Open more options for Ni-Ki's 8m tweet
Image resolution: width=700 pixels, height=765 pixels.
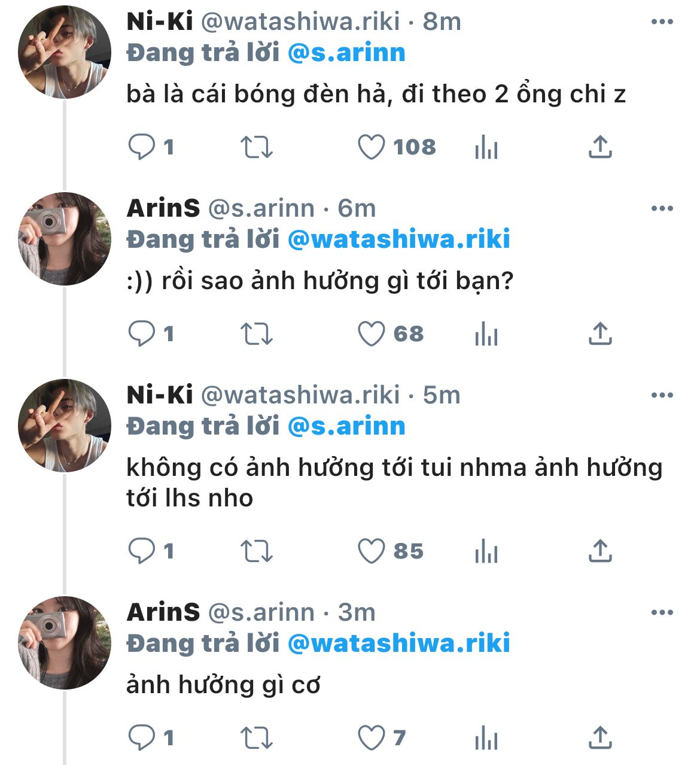pos(662,22)
